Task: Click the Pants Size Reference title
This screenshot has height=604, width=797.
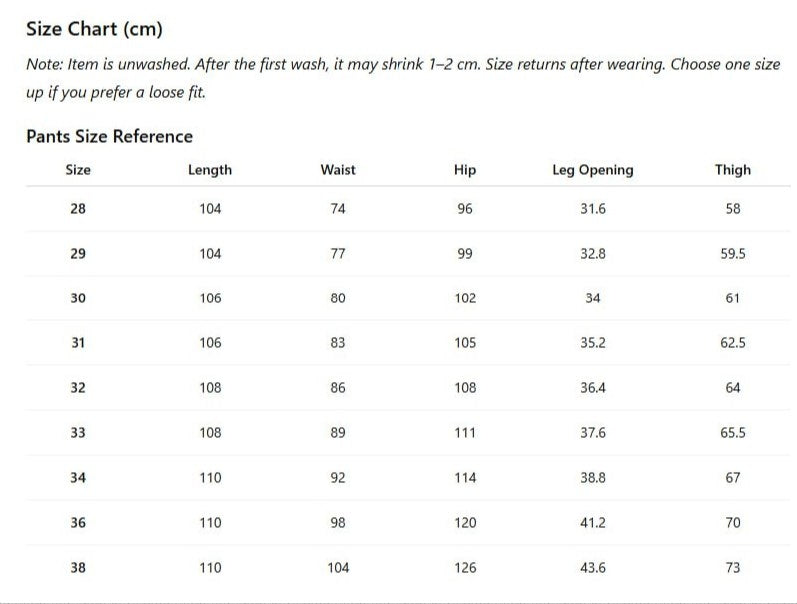Action: [109, 136]
